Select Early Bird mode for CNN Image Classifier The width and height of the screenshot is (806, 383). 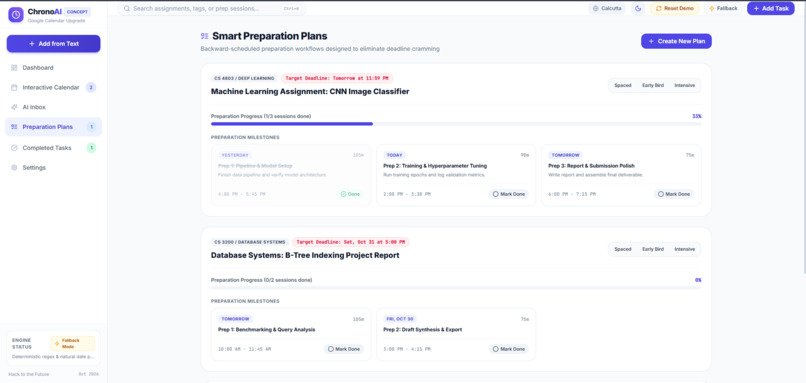click(x=653, y=85)
